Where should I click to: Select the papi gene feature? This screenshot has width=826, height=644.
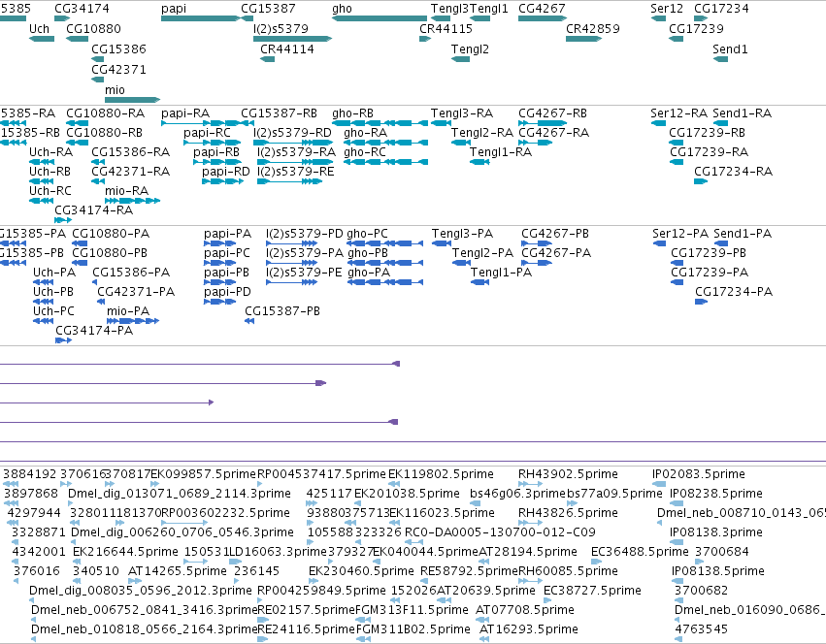tap(200, 18)
